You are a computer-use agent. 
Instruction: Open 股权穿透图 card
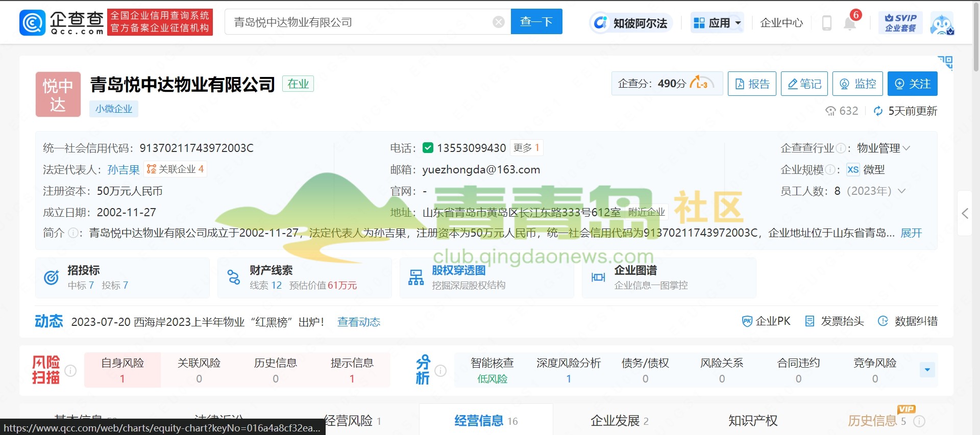coord(487,277)
